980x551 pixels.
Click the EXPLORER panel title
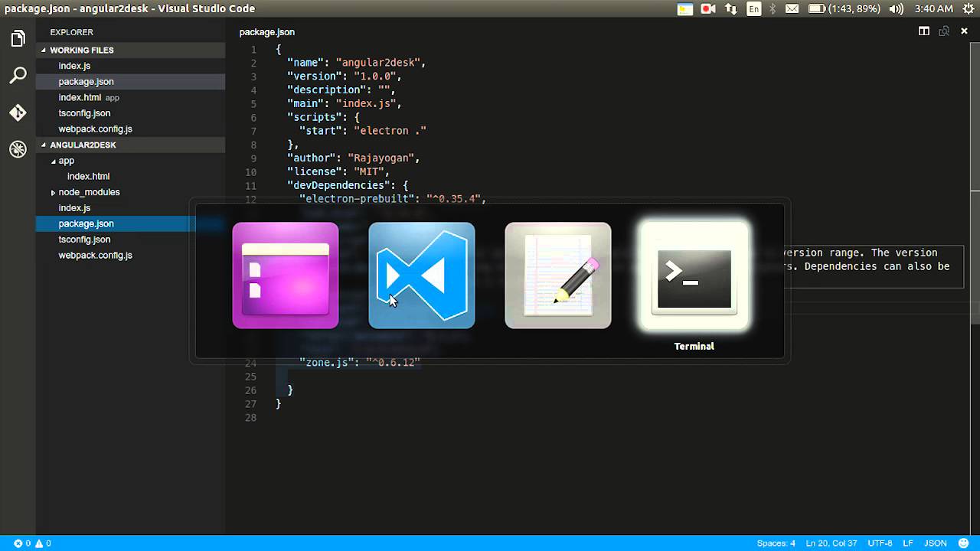click(x=71, y=32)
